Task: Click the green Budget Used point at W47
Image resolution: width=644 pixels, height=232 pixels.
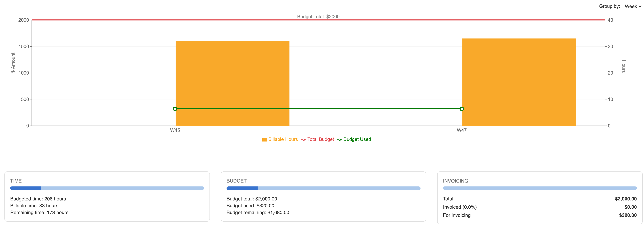Action: [x=461, y=109]
